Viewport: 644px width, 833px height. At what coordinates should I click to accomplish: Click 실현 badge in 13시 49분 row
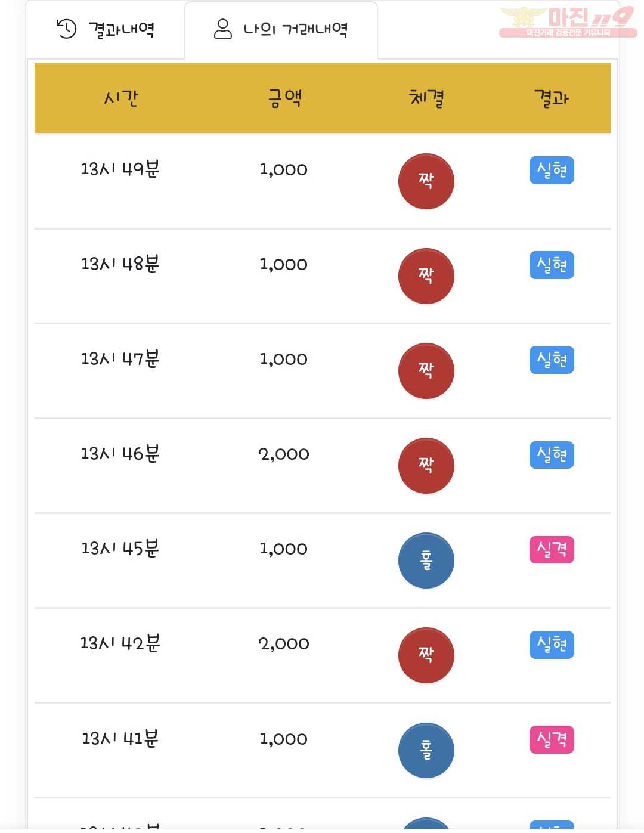pos(552,171)
